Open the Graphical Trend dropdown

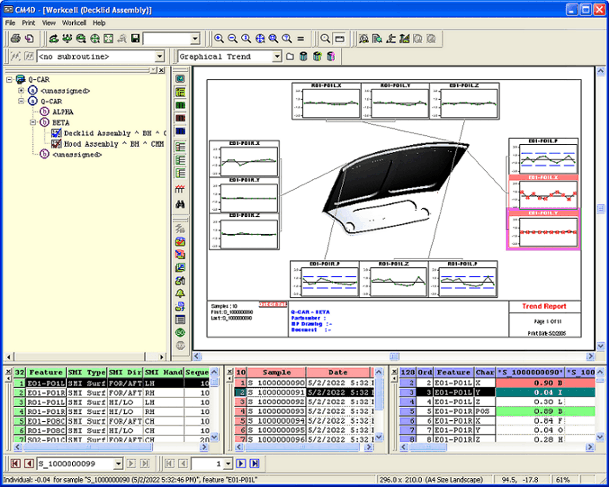[x=277, y=57]
